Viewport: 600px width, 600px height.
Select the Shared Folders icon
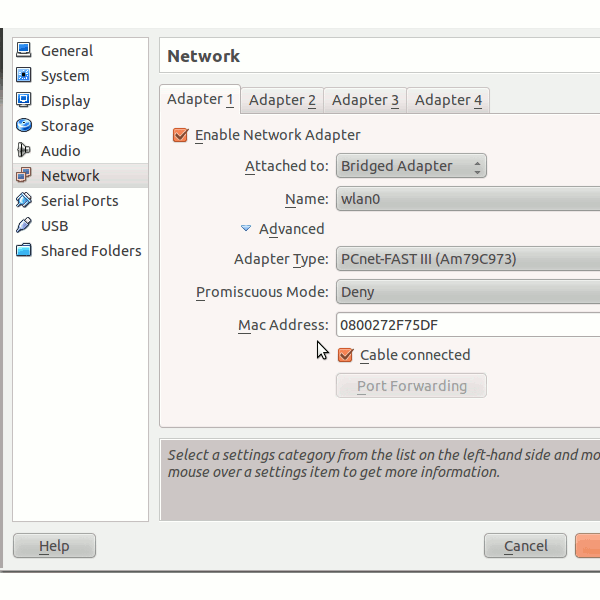(23, 251)
